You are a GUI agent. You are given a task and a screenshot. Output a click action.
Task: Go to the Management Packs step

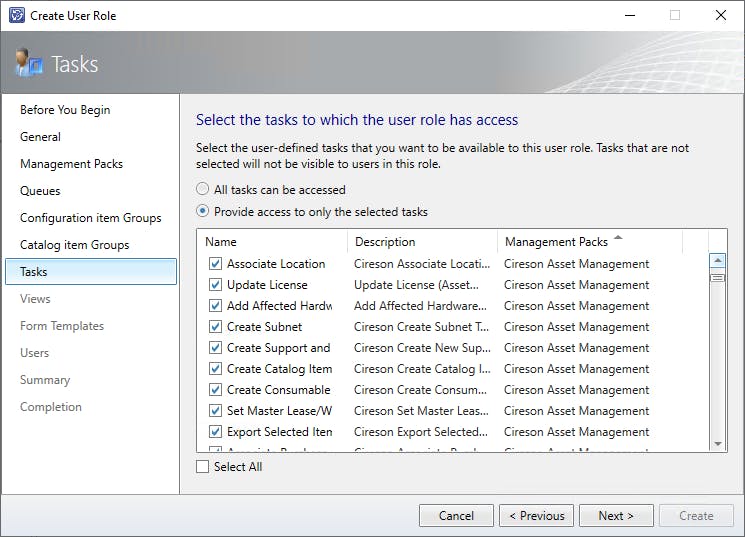[71, 164]
